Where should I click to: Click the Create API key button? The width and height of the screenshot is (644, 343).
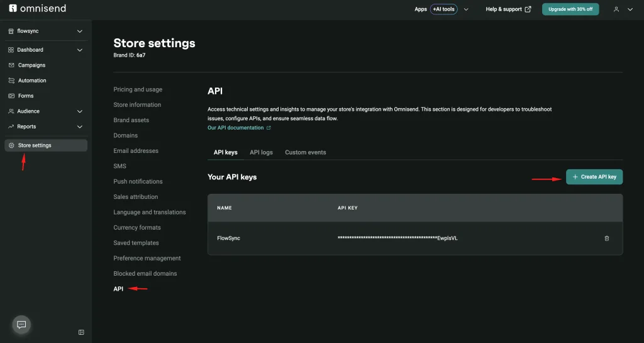point(594,177)
